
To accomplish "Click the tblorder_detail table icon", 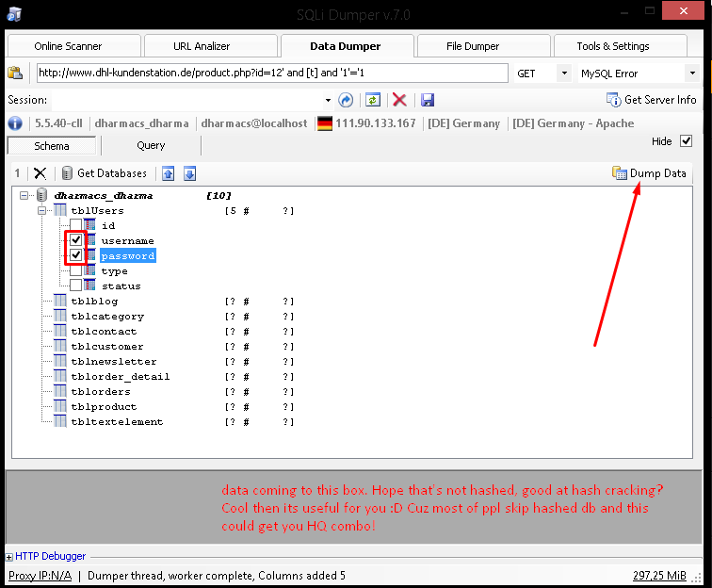I will pos(60,376).
